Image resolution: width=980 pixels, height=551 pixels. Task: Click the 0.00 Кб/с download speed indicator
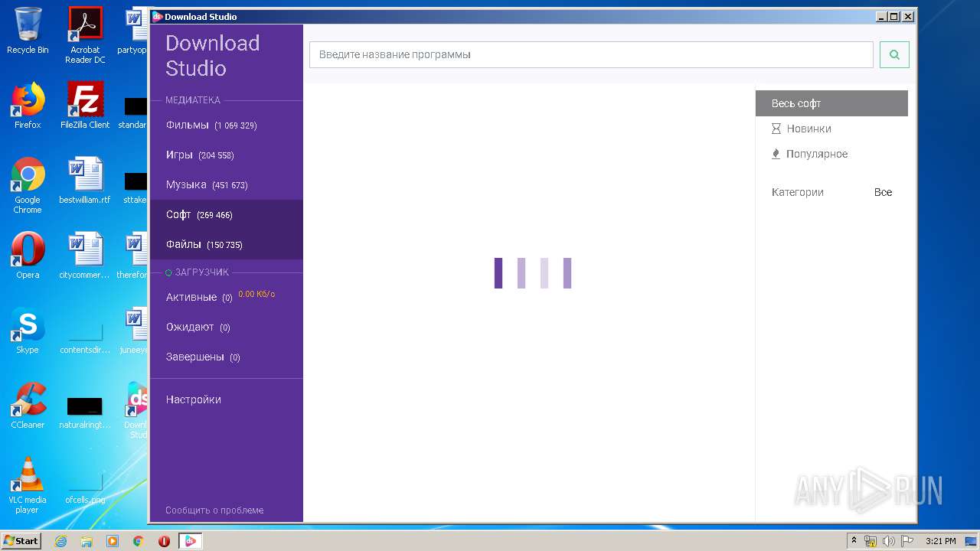tap(256, 294)
